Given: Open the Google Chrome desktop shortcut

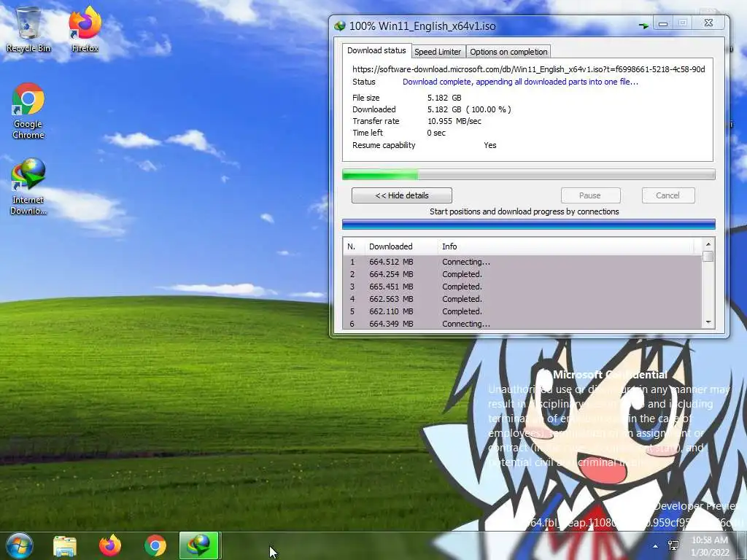Looking at the screenshot, I should [28, 111].
